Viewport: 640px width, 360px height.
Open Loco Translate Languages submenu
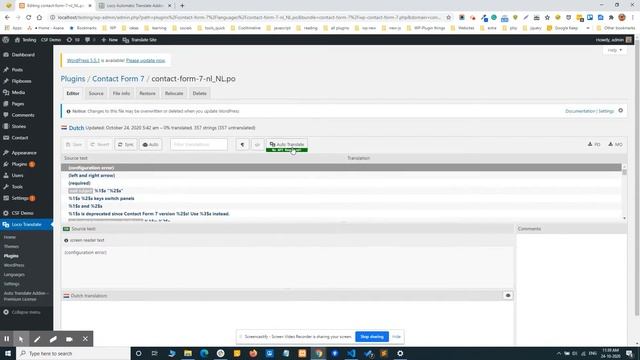tap(14, 275)
